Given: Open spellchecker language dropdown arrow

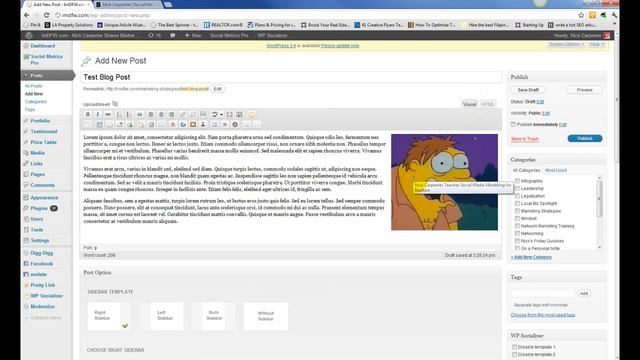Looking at the screenshot, I should coord(221,114).
